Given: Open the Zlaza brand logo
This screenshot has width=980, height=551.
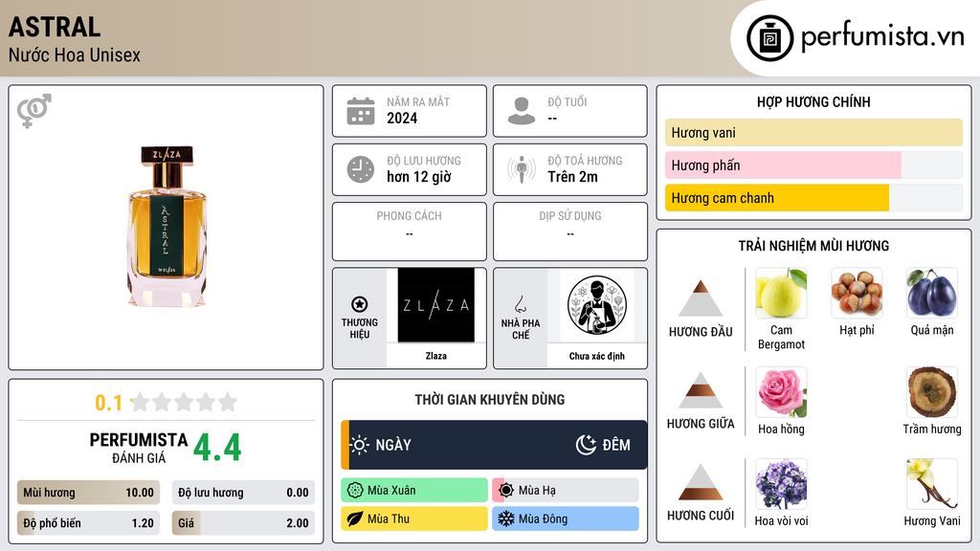Looking at the screenshot, I should pos(436,305).
